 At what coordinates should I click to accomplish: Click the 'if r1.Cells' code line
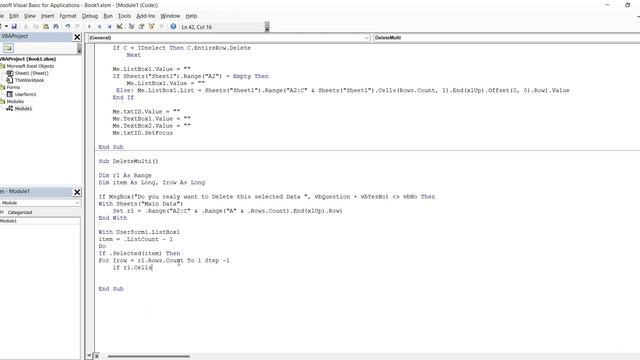[x=132, y=268]
